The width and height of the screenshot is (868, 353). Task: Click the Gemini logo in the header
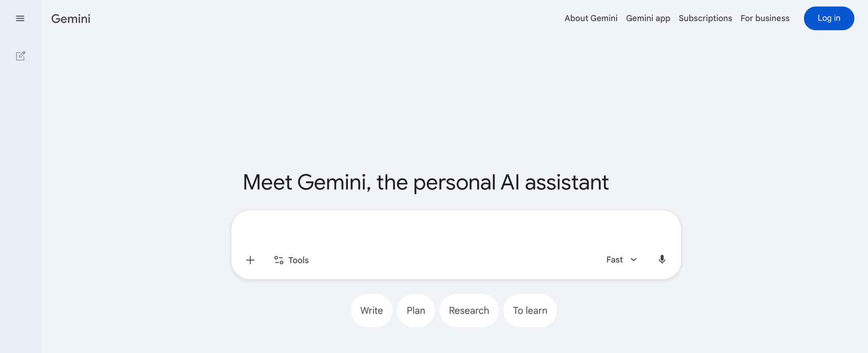point(70,18)
